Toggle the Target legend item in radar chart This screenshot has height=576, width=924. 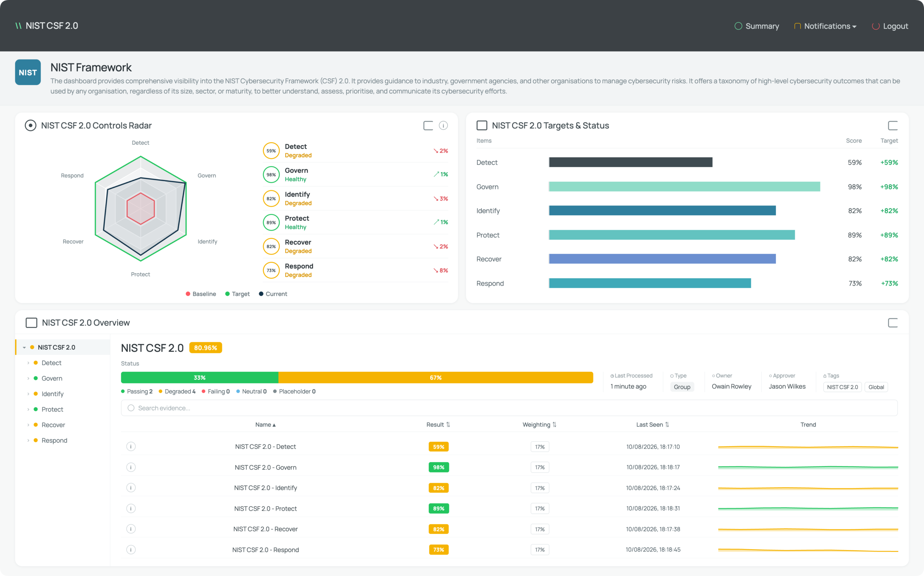237,294
